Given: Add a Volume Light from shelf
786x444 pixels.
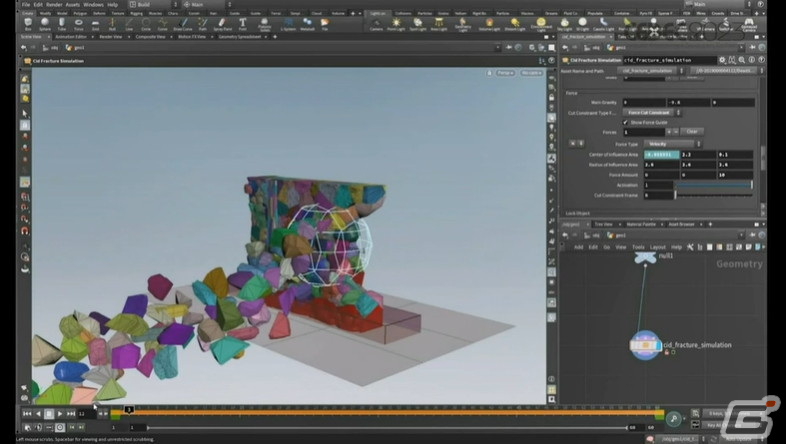Looking at the screenshot, I should pos(489,24).
